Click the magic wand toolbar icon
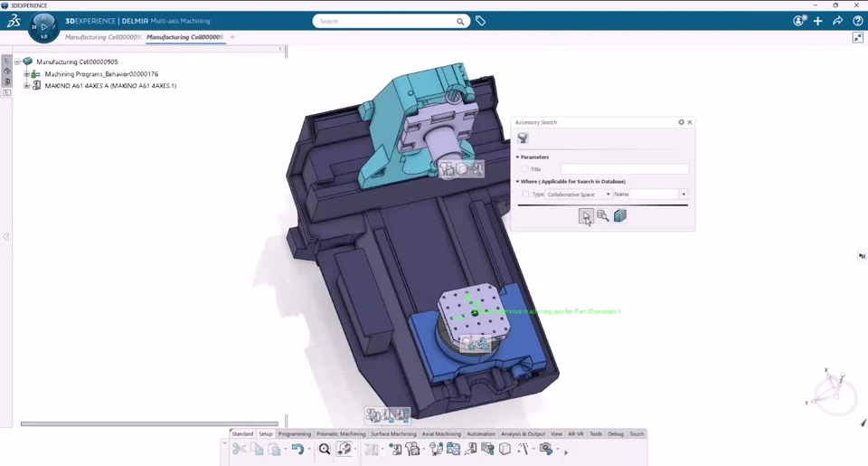Viewport: 868px width, 466px height. pos(524,449)
